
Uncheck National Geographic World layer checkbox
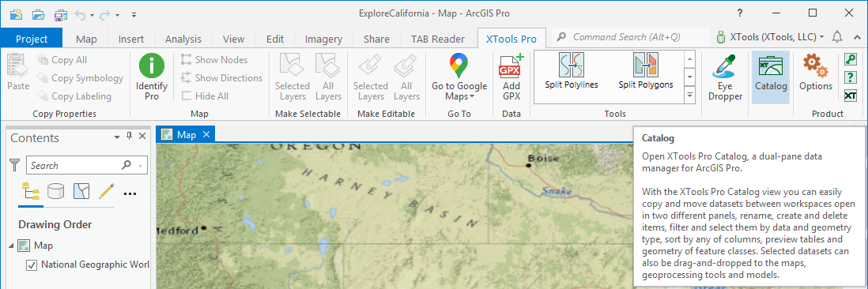[x=32, y=265]
